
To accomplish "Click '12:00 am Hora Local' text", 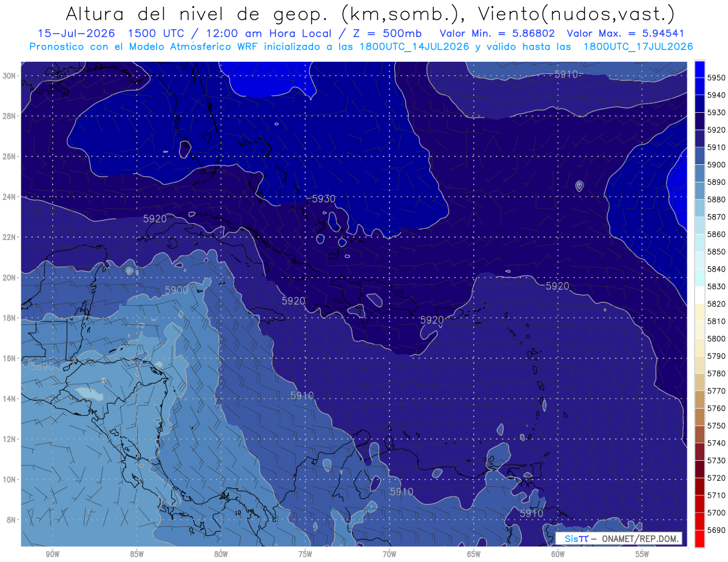I will pyautogui.click(x=269, y=33).
